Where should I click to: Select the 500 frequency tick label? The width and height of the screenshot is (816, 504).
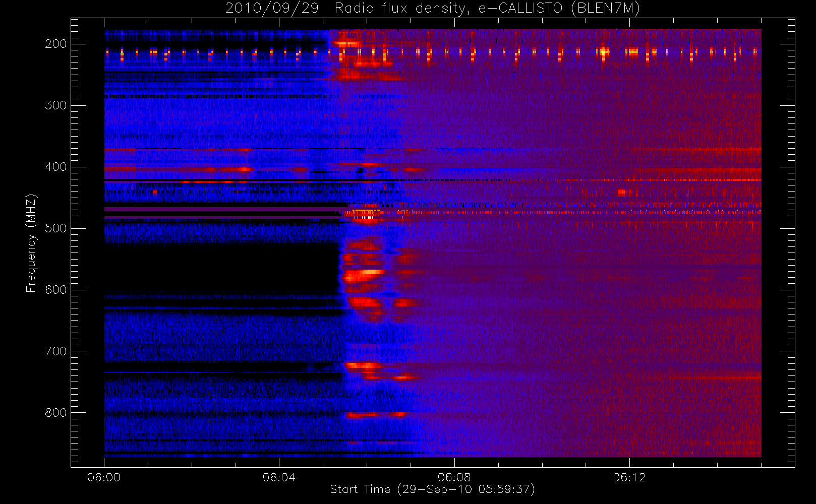55,228
